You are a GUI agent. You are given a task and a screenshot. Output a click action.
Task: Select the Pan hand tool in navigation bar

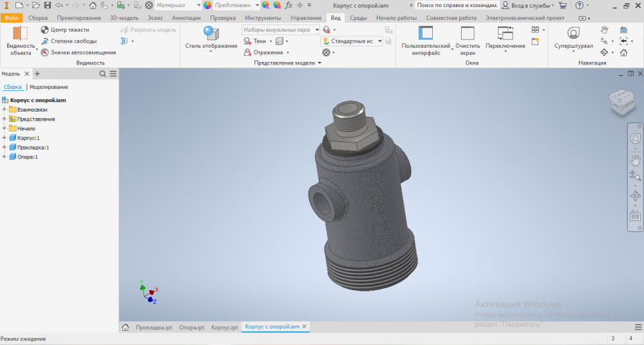(x=635, y=158)
